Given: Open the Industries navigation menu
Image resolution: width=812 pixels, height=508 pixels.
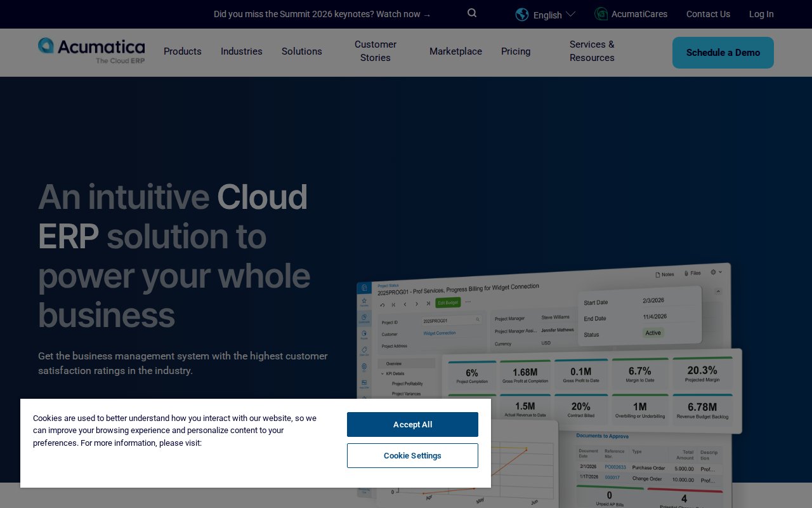Looking at the screenshot, I should (242, 51).
